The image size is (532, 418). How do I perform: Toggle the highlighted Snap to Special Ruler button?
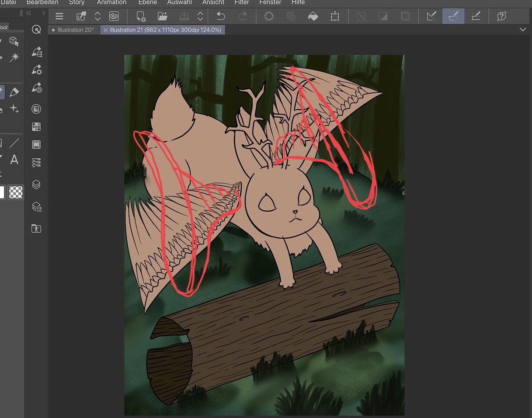point(453,17)
